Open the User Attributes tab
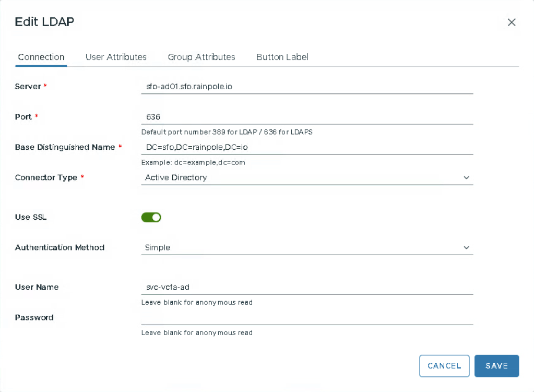534x392 pixels. (116, 57)
